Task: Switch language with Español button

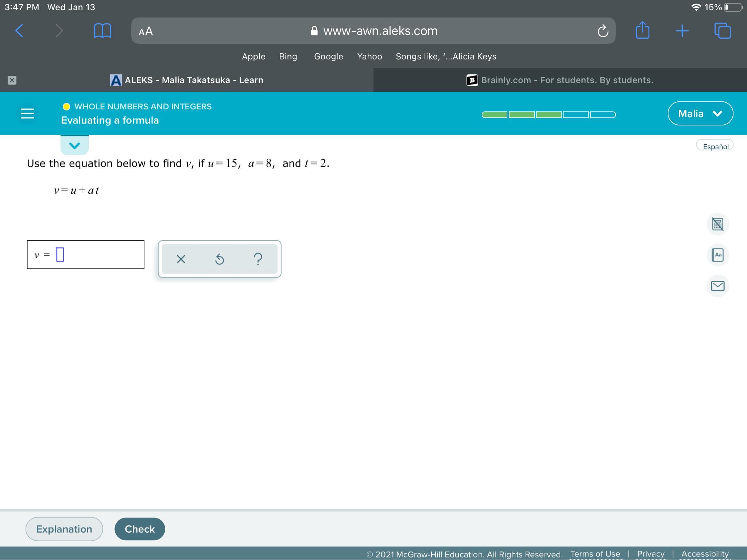Action: click(715, 146)
